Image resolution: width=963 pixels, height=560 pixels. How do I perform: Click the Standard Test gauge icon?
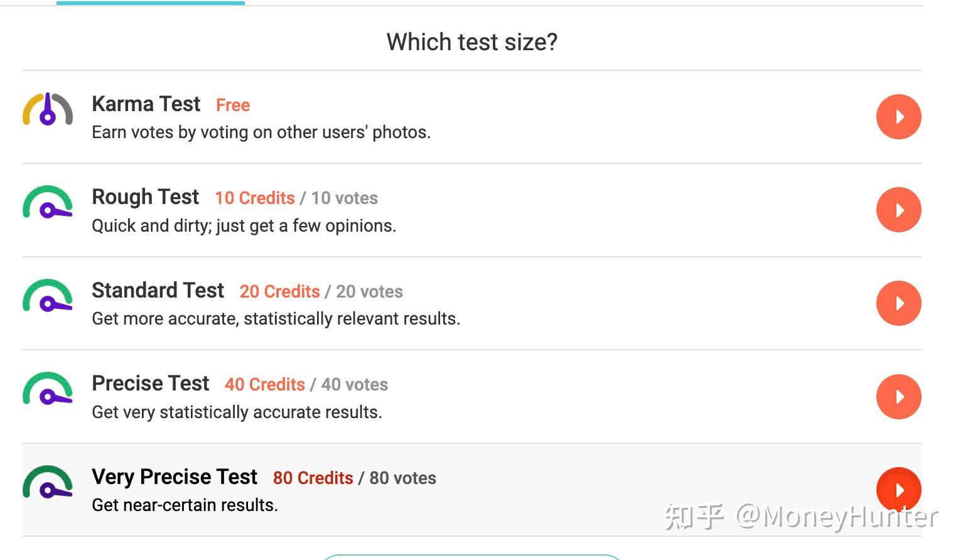48,296
